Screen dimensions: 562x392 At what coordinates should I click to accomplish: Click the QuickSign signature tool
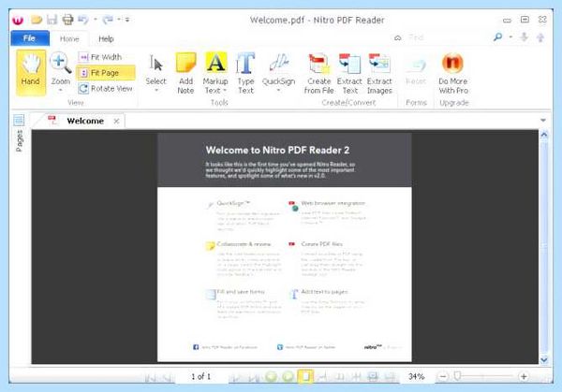click(278, 69)
